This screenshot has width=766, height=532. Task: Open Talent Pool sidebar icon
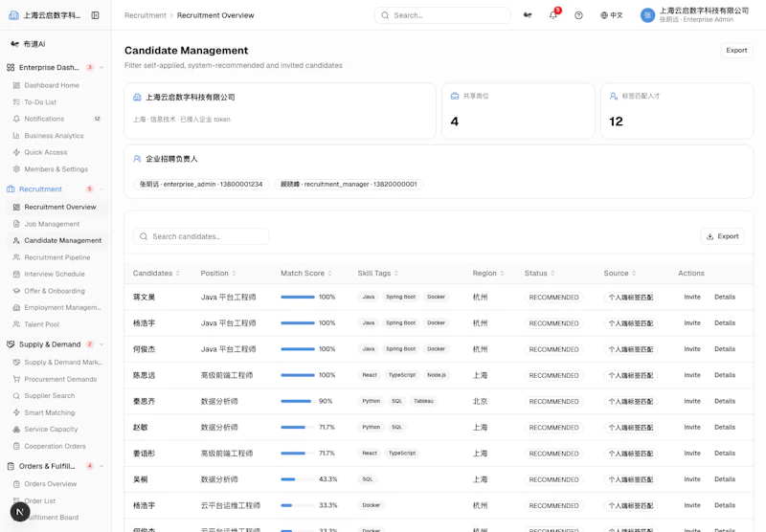16,324
